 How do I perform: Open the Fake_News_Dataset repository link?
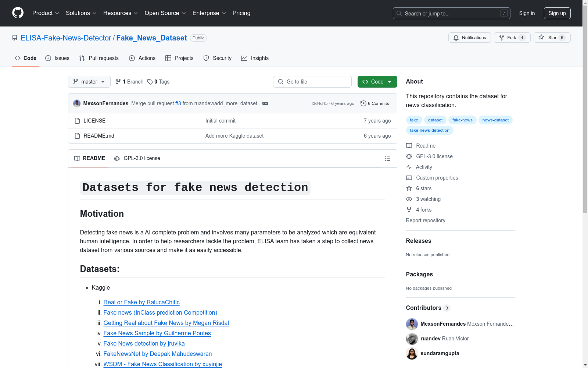[151, 38]
